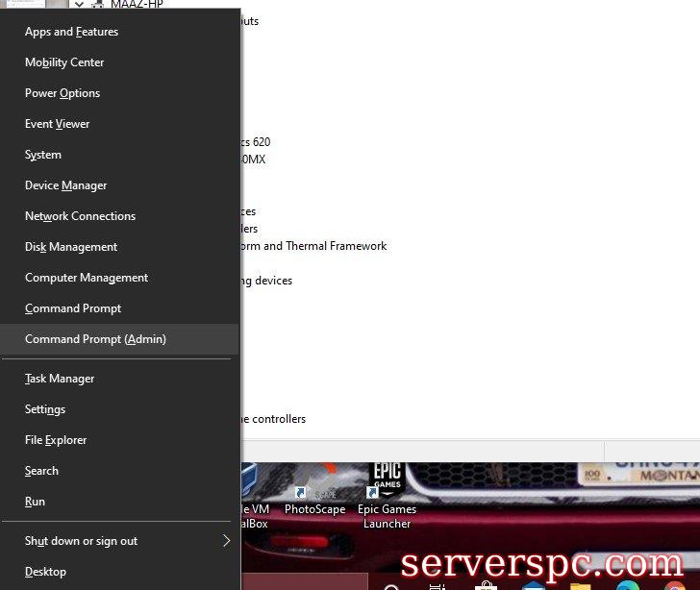This screenshot has height=590, width=700.
Task: Open the non-admin Command Prompt entry
Action: (x=73, y=308)
